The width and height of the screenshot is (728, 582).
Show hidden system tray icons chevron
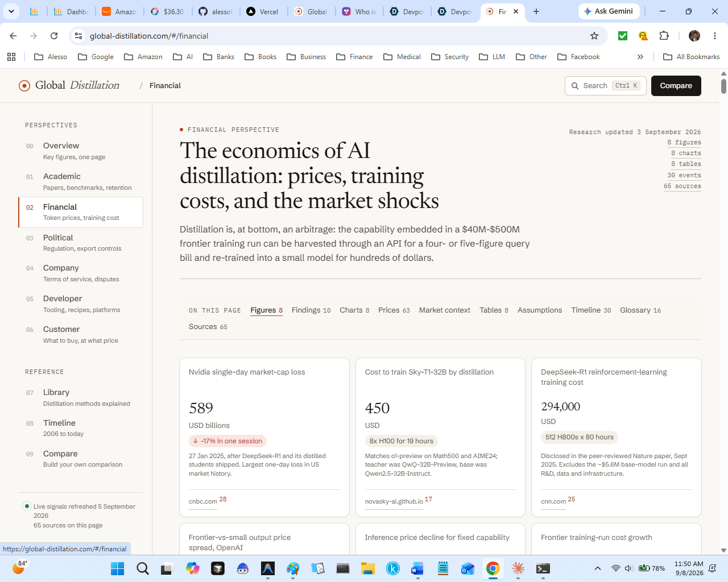597,568
